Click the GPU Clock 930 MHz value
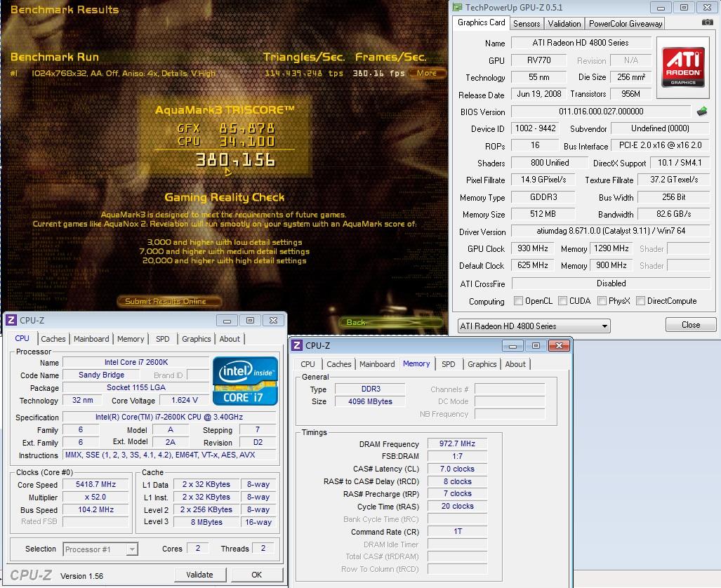Viewport: 721px width, 588px height. tap(532, 248)
